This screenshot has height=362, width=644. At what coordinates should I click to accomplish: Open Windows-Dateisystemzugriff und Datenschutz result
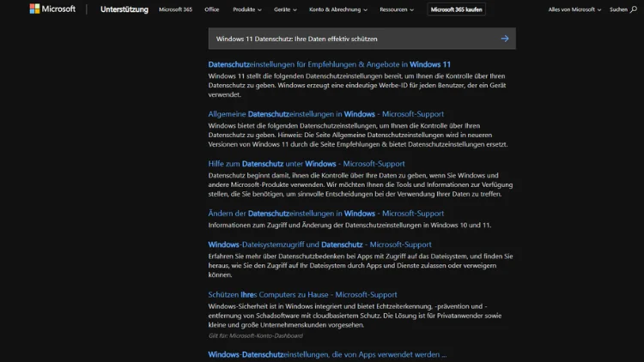(319, 244)
